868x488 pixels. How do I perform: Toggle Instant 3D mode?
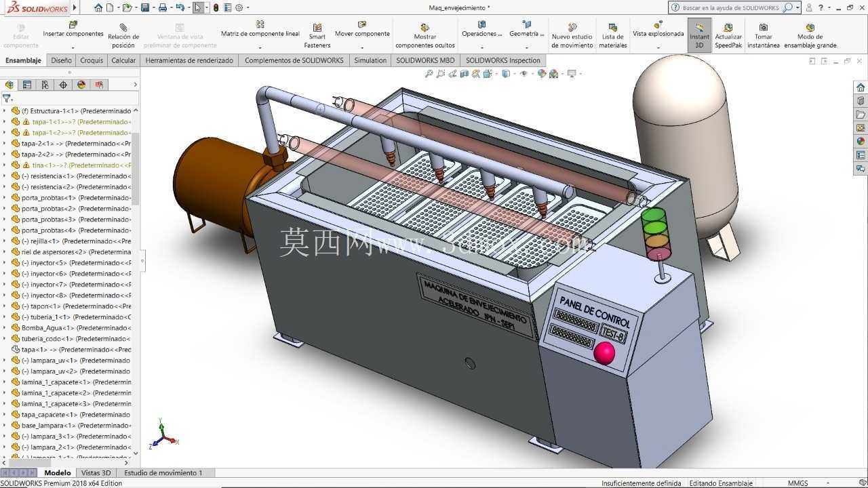(x=699, y=36)
